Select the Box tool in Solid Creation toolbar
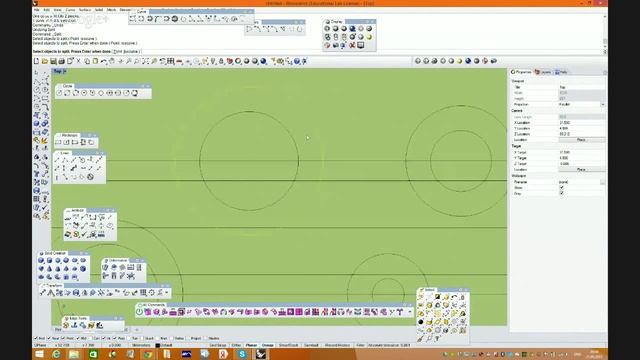The height and width of the screenshot is (360, 640). click(x=41, y=260)
